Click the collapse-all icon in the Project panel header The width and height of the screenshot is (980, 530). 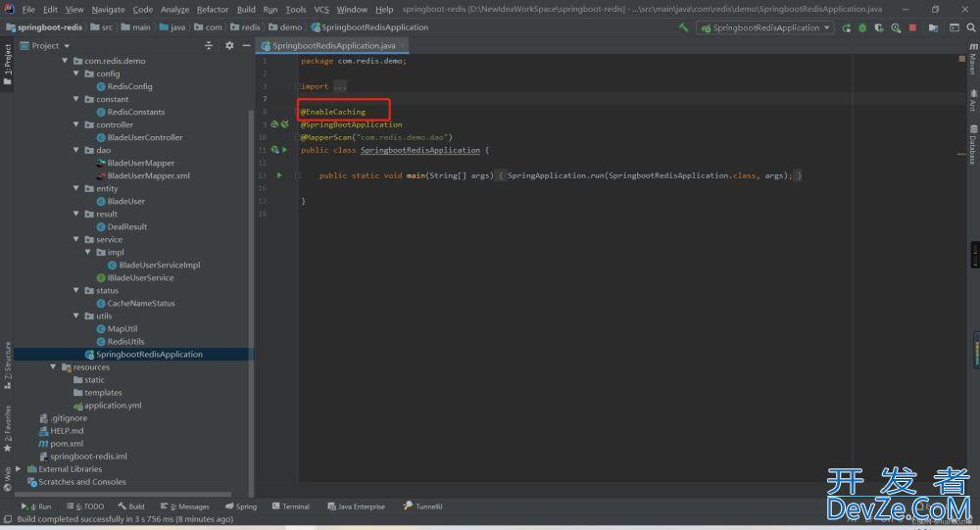pos(209,46)
